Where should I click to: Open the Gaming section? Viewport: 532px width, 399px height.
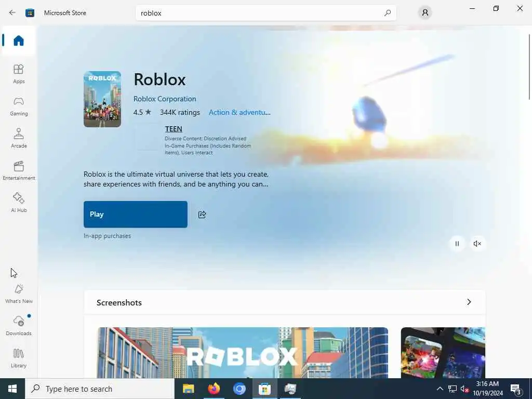coord(19,106)
